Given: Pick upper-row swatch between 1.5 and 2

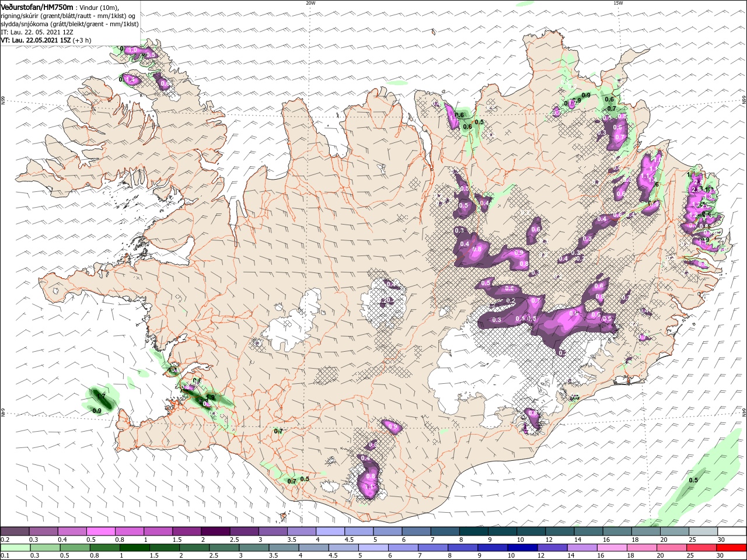Looking at the screenshot, I should pyautogui.click(x=186, y=531).
